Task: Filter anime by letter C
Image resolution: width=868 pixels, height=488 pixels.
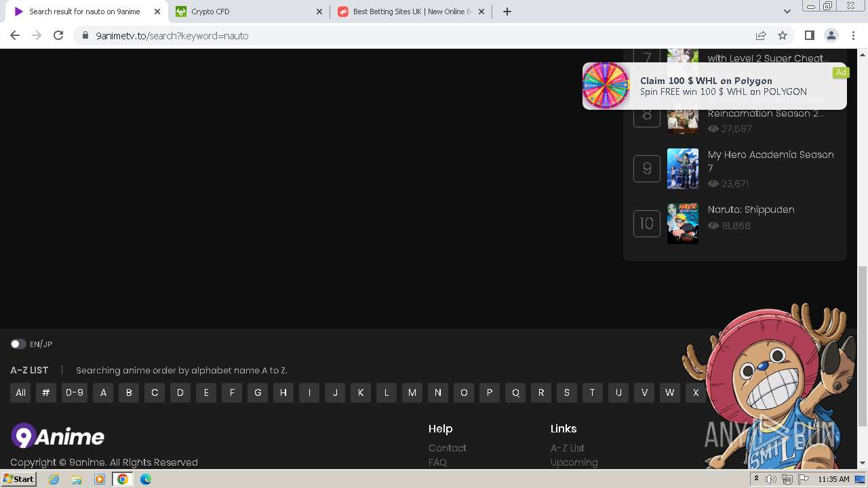Action: coord(155,392)
